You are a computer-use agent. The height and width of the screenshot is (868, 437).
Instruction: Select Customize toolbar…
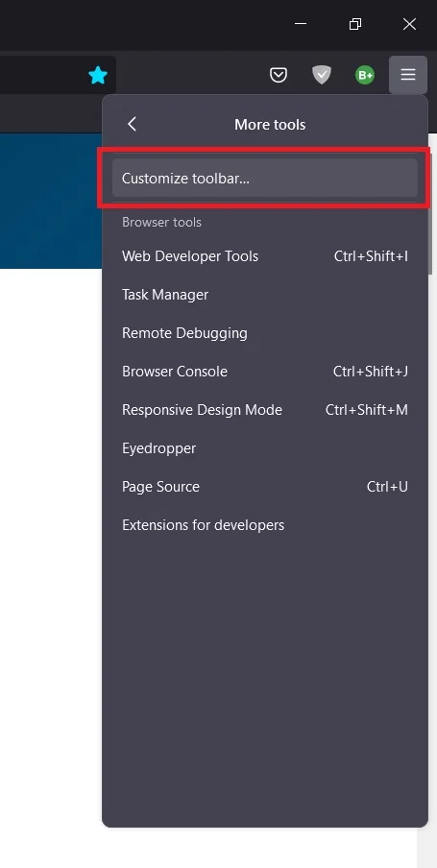(x=265, y=179)
